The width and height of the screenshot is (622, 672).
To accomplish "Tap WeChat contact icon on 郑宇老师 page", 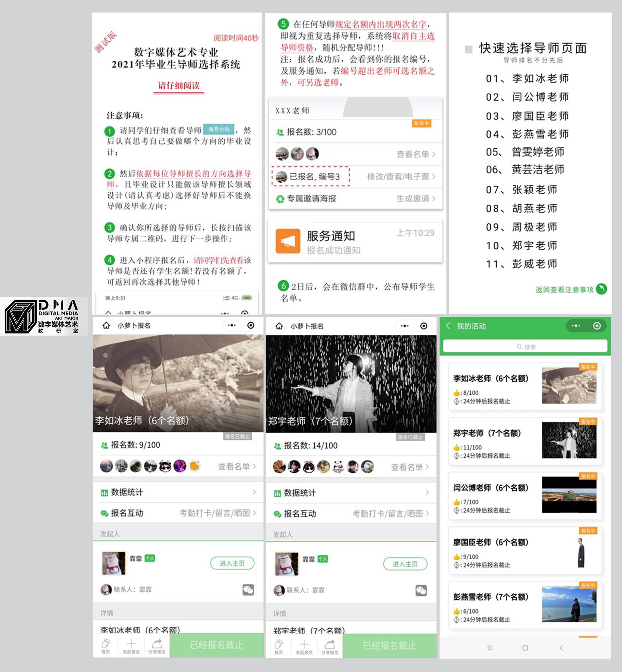I will [x=421, y=591].
